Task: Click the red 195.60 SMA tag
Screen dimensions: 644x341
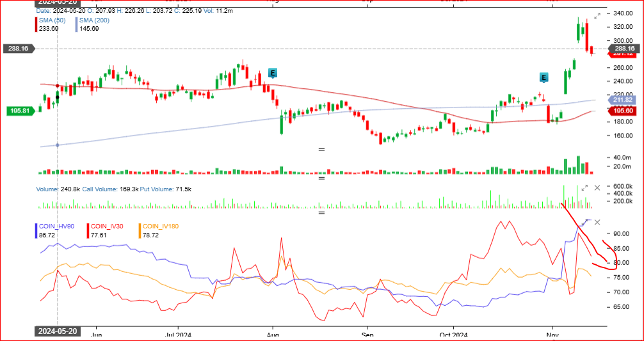Action: (621, 111)
